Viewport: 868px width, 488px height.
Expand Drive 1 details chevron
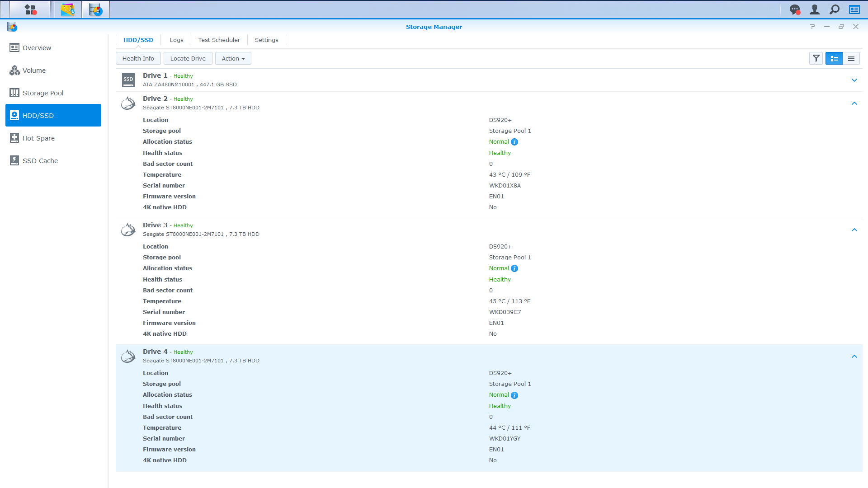point(854,80)
